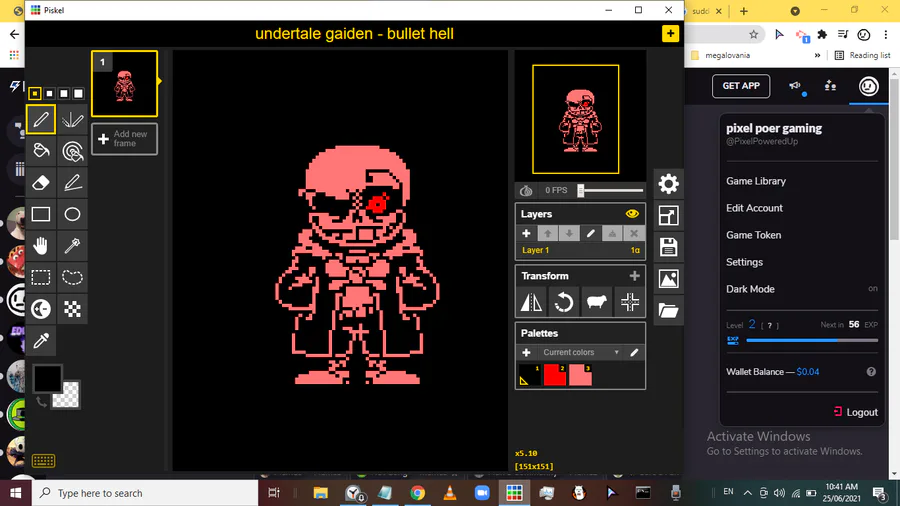Choose the Circle tool
This screenshot has height=506, width=900.
point(72,214)
